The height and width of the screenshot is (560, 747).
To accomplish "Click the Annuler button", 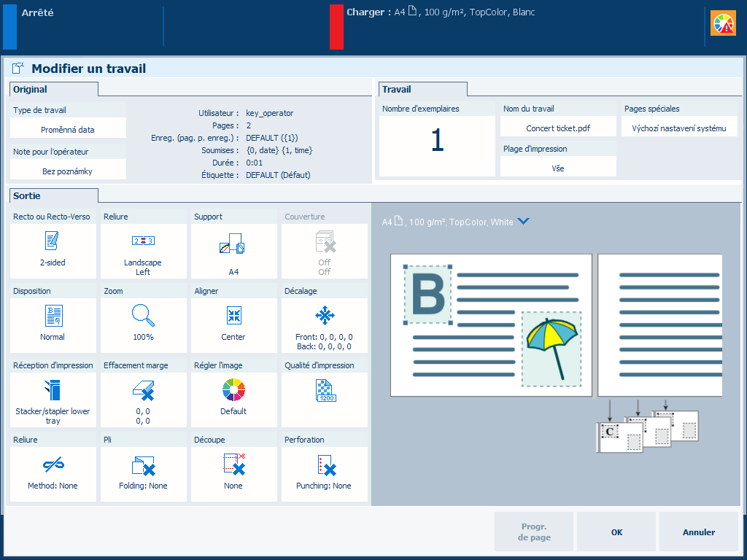I will (698, 532).
